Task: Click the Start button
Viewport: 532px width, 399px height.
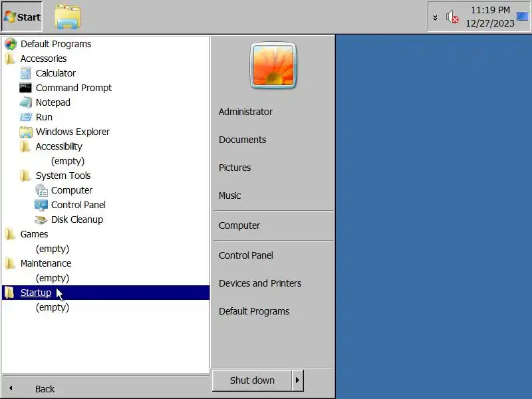Action: [x=22, y=17]
